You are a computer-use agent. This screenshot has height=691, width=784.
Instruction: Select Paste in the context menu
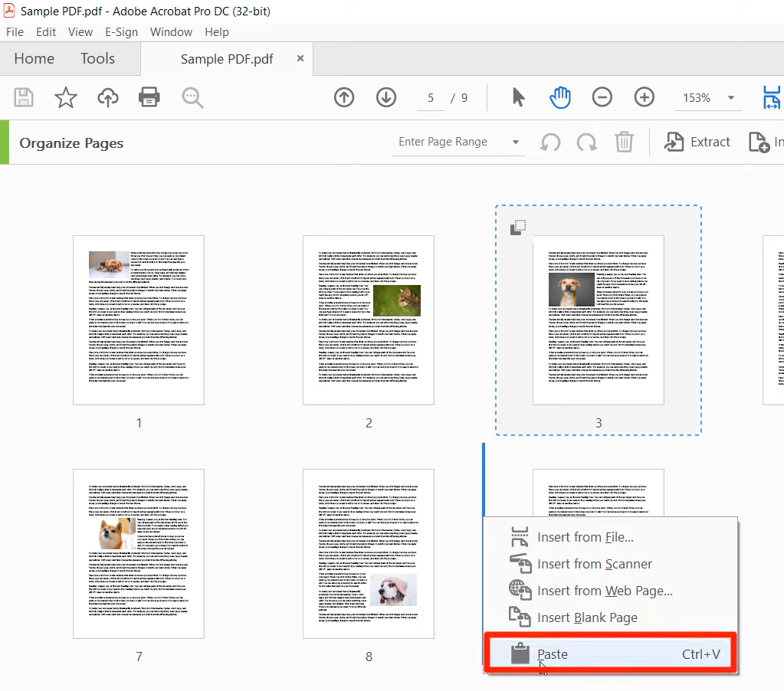[x=610, y=654]
